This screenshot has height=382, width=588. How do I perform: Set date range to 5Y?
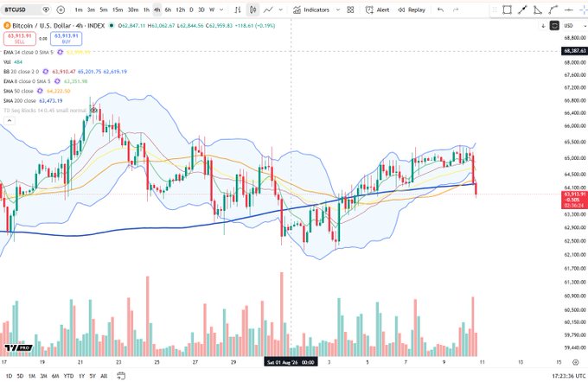point(93,376)
